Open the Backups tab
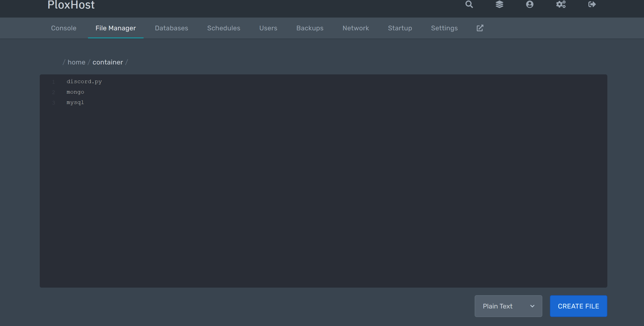This screenshot has height=326, width=644. 310,28
